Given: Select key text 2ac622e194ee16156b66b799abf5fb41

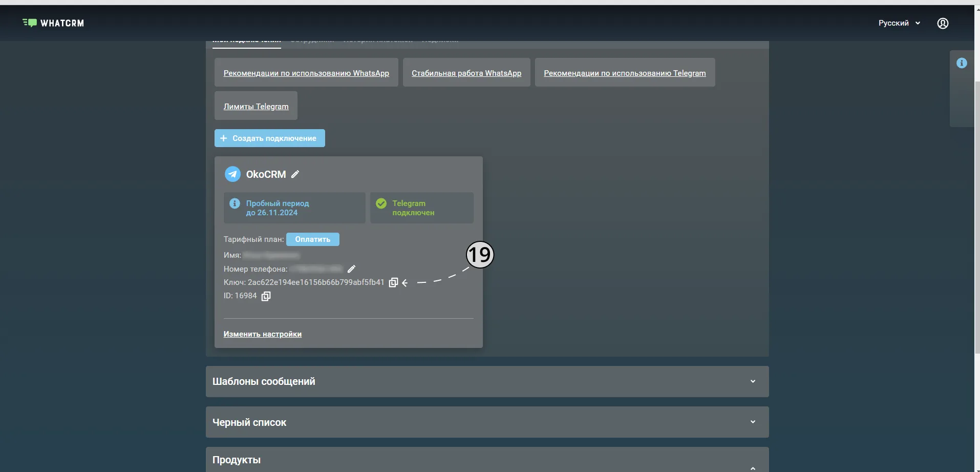Looking at the screenshot, I should tap(316, 282).
